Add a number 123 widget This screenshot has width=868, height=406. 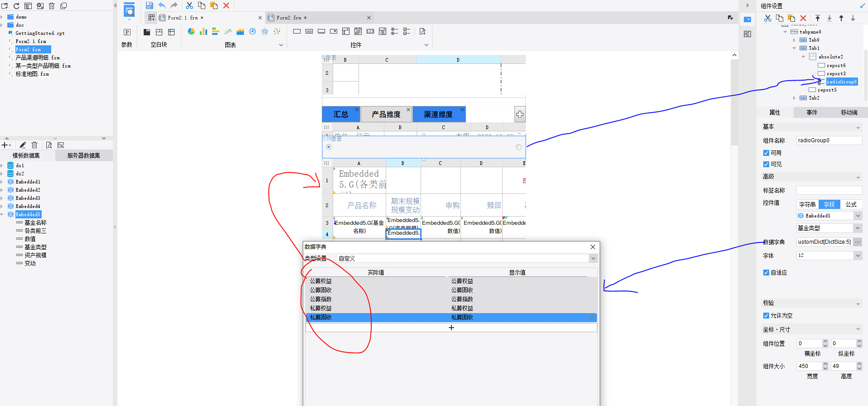(x=370, y=31)
